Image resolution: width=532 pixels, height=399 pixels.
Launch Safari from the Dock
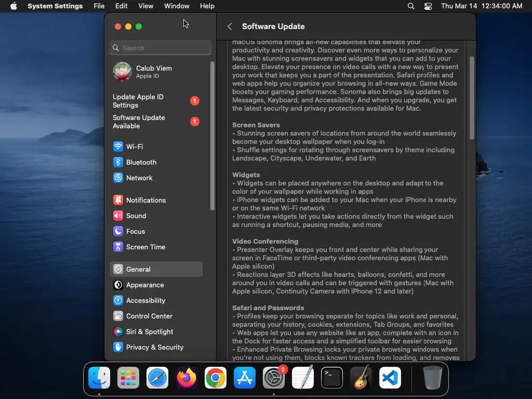pyautogui.click(x=157, y=378)
